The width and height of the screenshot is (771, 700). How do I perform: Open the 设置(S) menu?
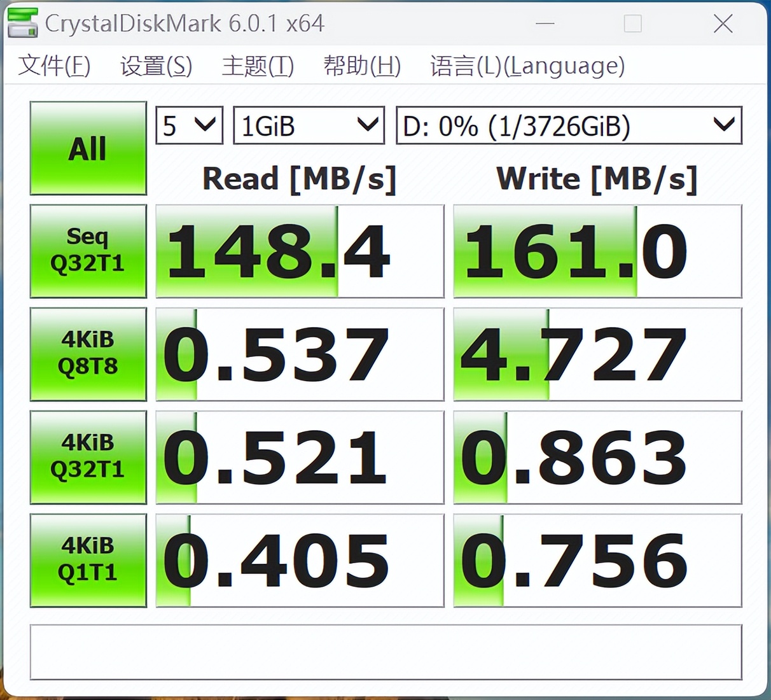tap(156, 66)
